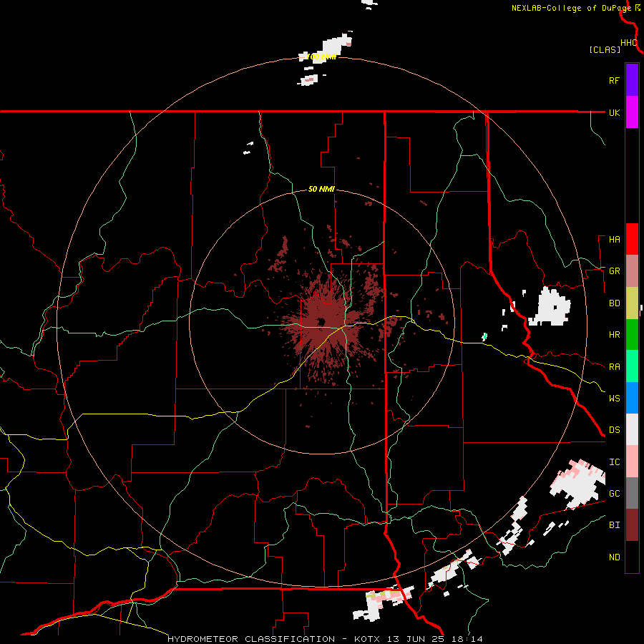
Task: Click the '[CLAS]' legend header
Action: pos(605,50)
